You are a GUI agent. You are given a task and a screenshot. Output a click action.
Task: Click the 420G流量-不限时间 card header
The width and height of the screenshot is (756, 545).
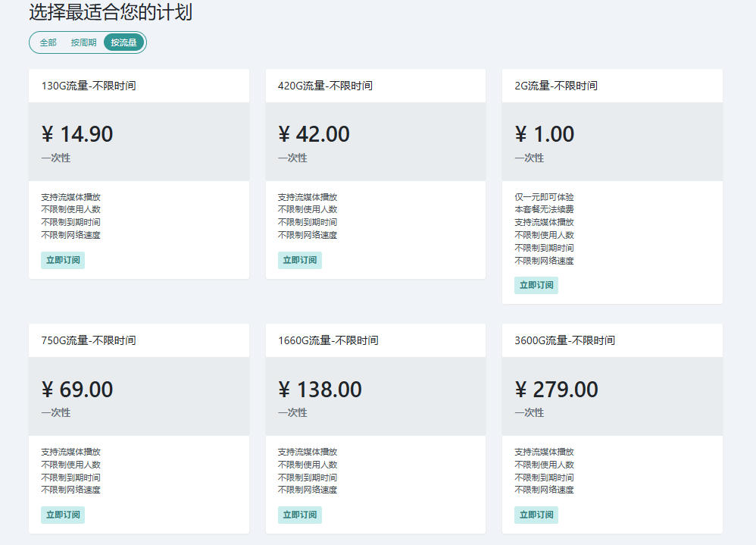click(376, 86)
